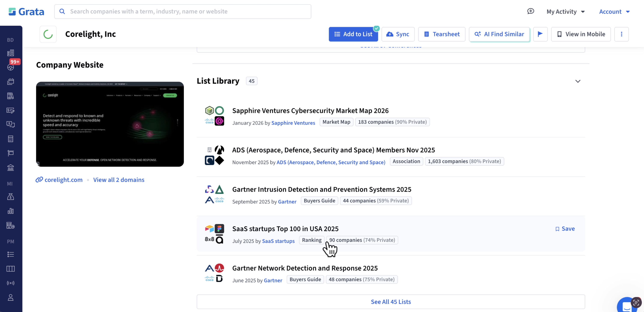Open the Companies search icon in the sidebar
This screenshot has height=312, width=644.
point(10,53)
